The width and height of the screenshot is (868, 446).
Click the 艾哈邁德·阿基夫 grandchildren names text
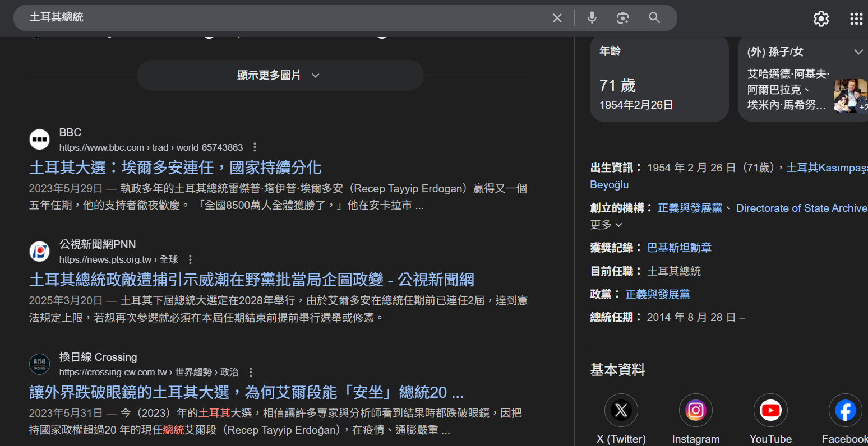click(x=788, y=89)
